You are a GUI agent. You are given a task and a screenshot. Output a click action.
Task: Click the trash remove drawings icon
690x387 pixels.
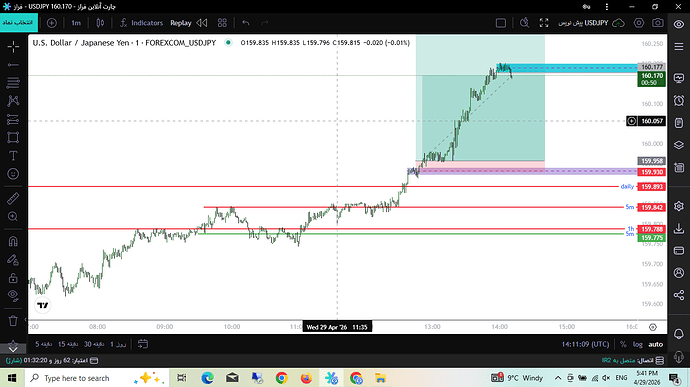[x=13, y=321]
